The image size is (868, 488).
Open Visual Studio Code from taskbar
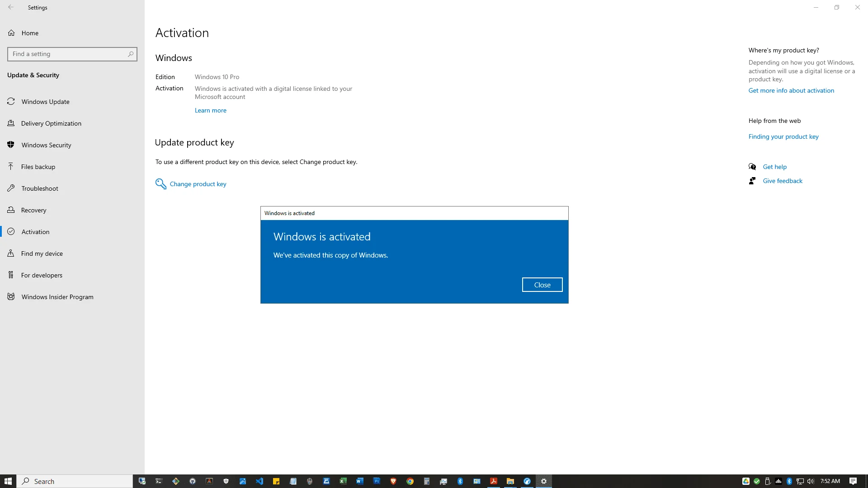pyautogui.click(x=259, y=481)
